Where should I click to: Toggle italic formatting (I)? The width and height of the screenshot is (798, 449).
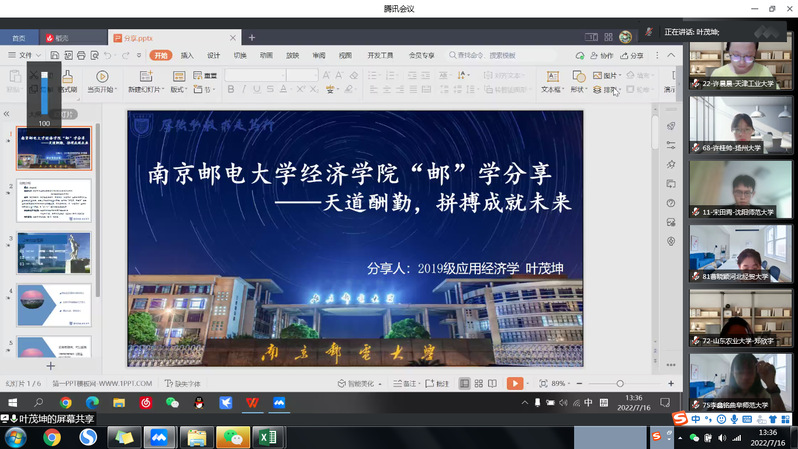(x=244, y=90)
